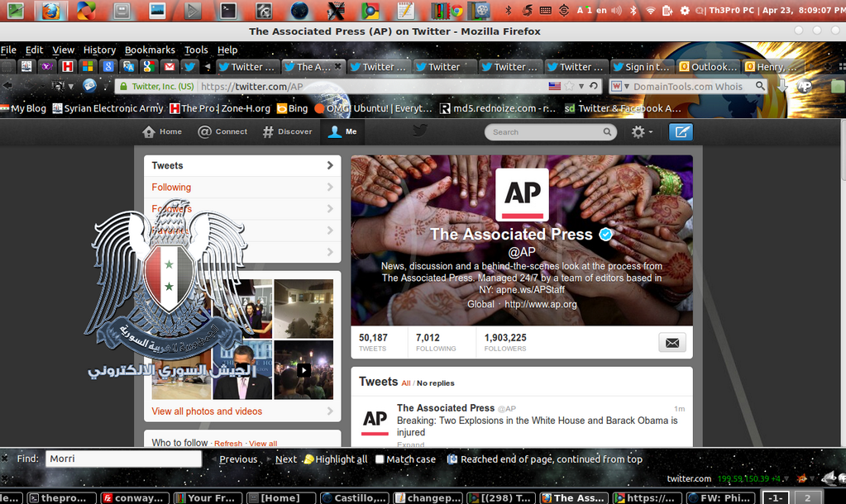Enable the Match case checkbox
846x504 pixels.
pos(380,459)
